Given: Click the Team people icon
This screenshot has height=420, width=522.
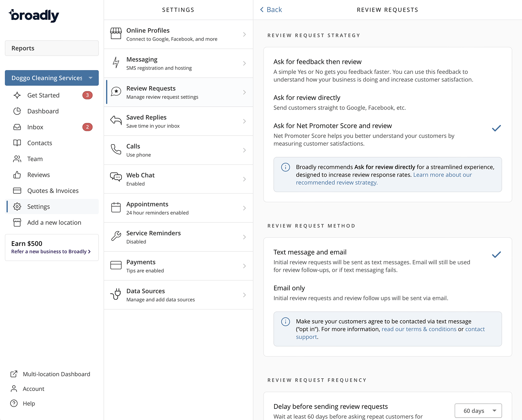Looking at the screenshot, I should click(x=17, y=159).
